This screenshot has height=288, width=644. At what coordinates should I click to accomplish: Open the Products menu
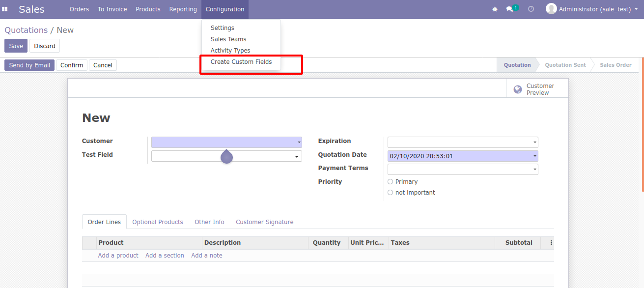click(148, 9)
